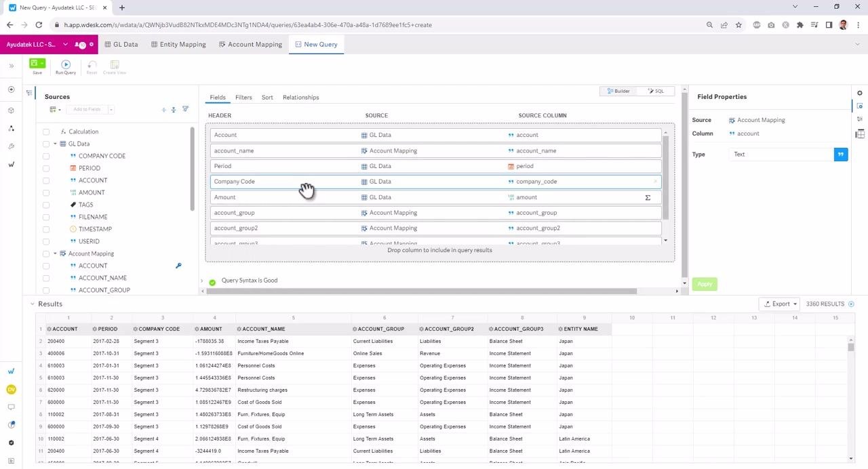Open a new browser tab
Image resolution: width=868 pixels, height=469 pixels.
(x=122, y=7)
